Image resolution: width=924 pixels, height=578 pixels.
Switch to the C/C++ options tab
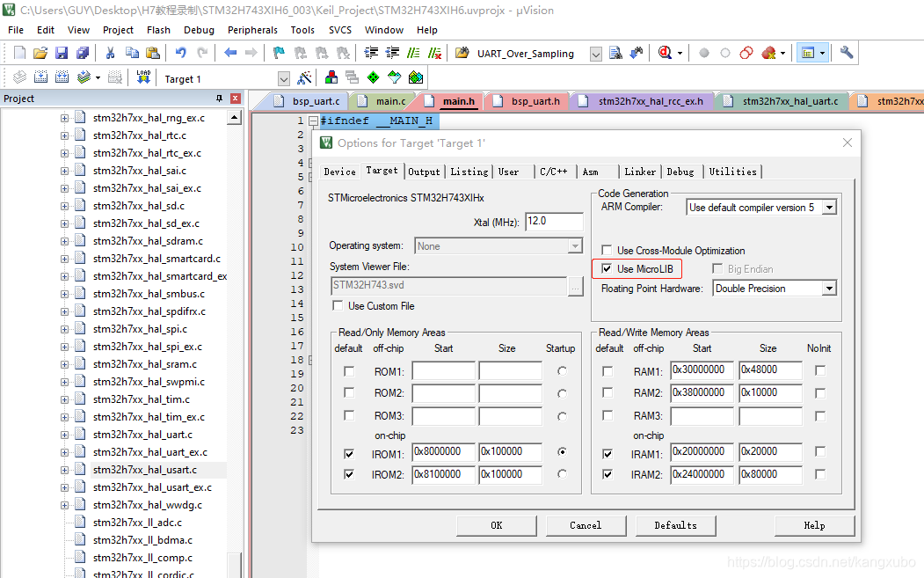pyautogui.click(x=553, y=172)
